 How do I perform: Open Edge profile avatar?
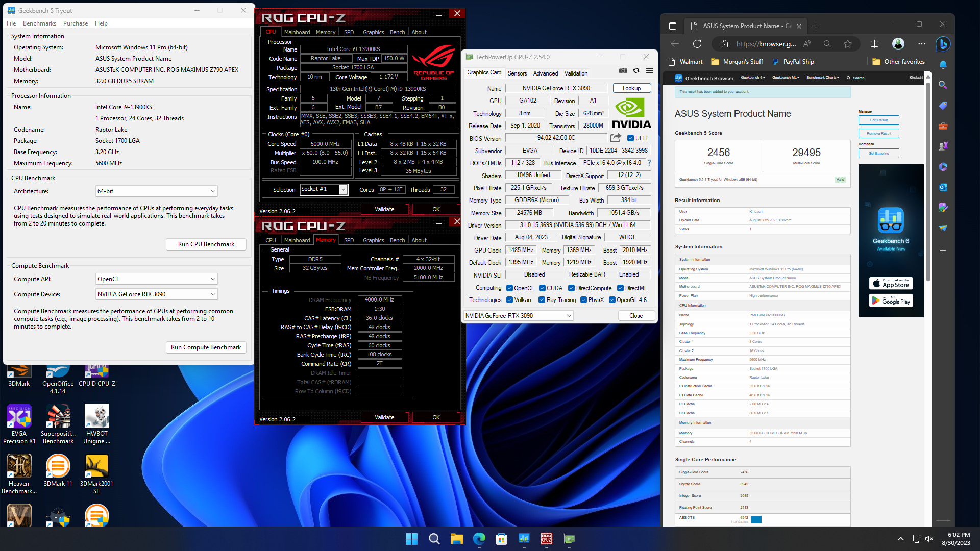pyautogui.click(x=898, y=44)
